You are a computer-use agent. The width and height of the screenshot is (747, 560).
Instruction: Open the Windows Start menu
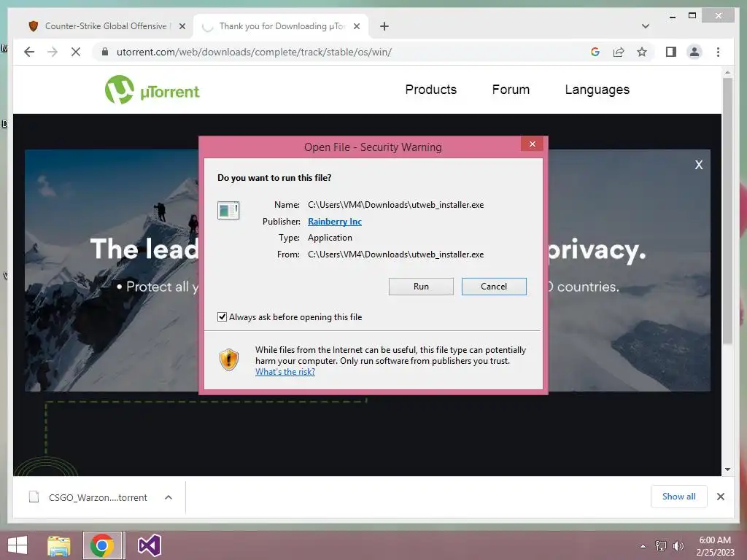pyautogui.click(x=18, y=545)
